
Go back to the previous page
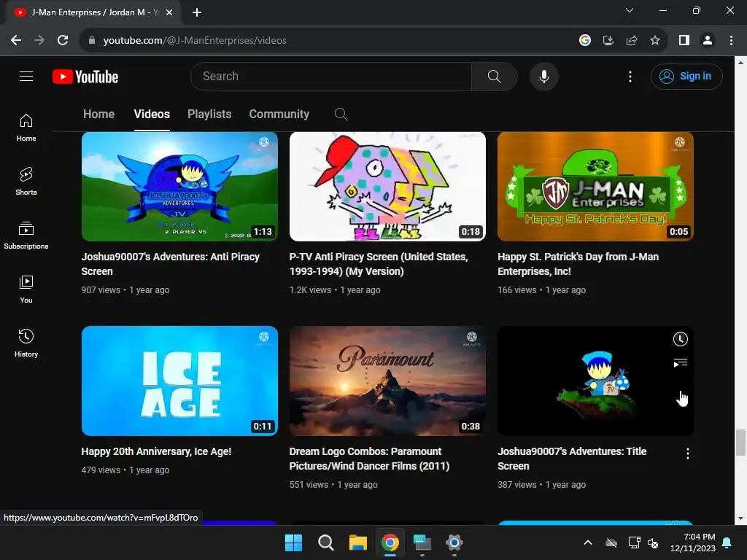(16, 41)
